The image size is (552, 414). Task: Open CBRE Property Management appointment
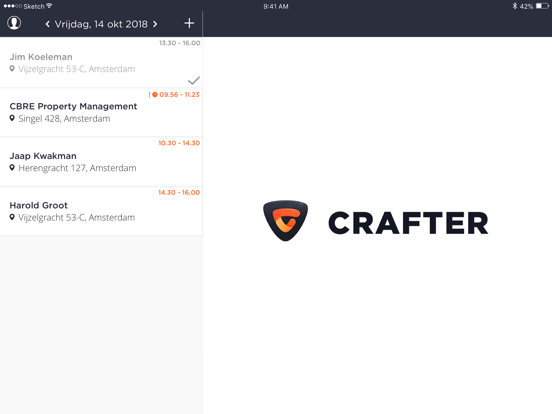tap(101, 112)
